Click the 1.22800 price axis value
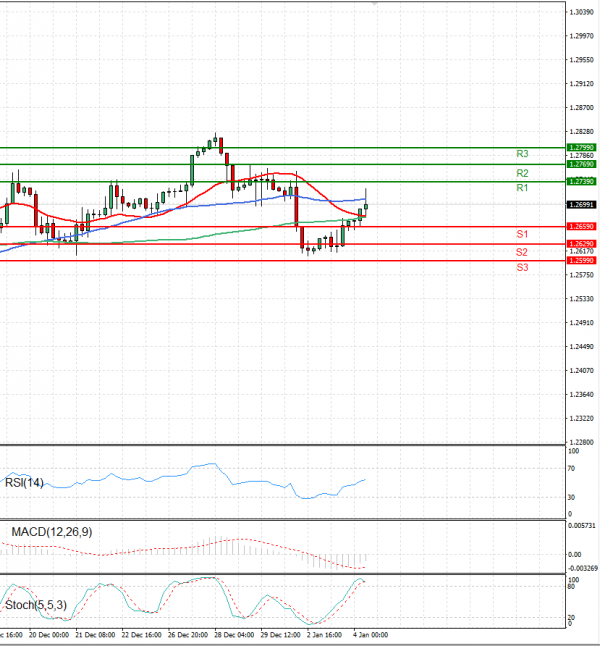Screen dimensions: 600x646 click(581, 442)
